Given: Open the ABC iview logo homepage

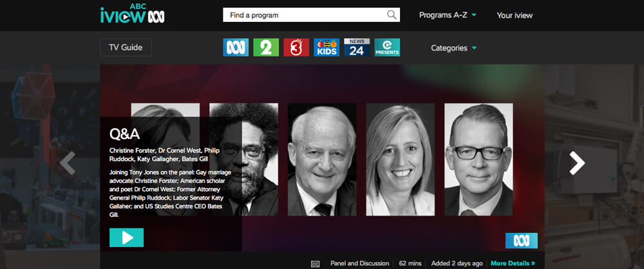Looking at the screenshot, I should click(132, 14).
